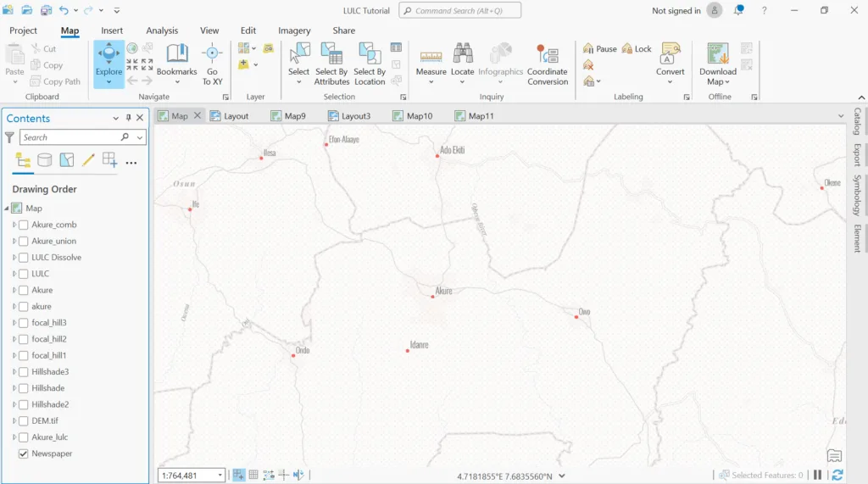Image resolution: width=868 pixels, height=484 pixels.
Task: Open search options dropdown in Contents
Action: pos(140,137)
